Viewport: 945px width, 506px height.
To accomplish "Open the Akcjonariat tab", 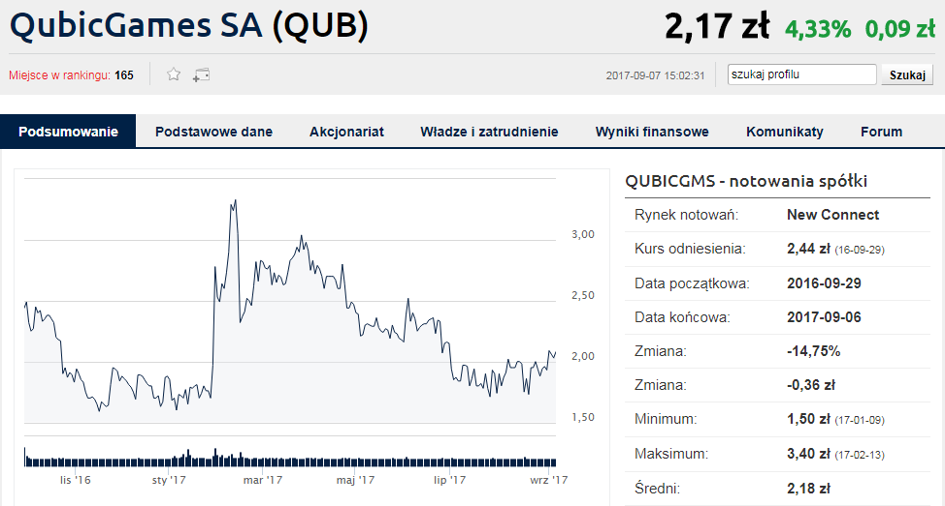I will click(347, 131).
